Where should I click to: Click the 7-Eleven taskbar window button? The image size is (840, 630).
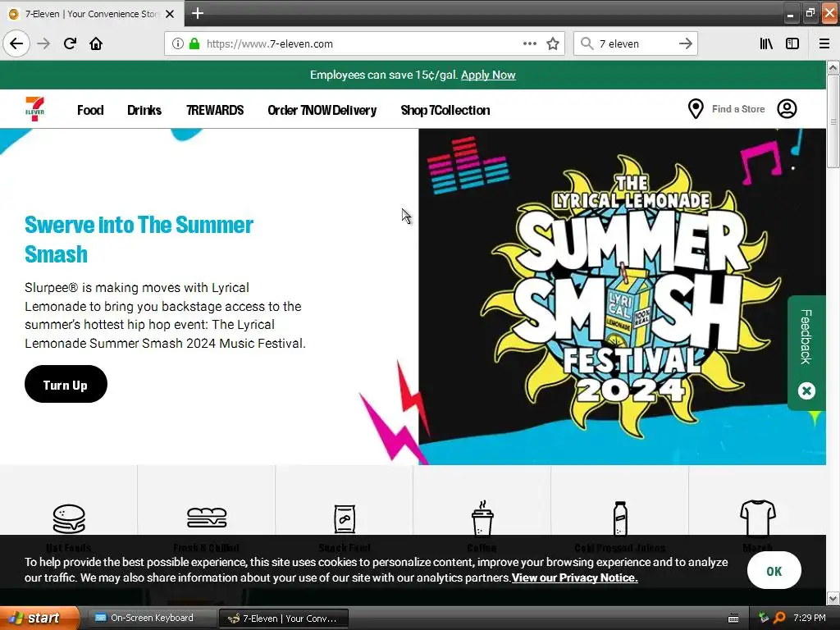pos(284,618)
